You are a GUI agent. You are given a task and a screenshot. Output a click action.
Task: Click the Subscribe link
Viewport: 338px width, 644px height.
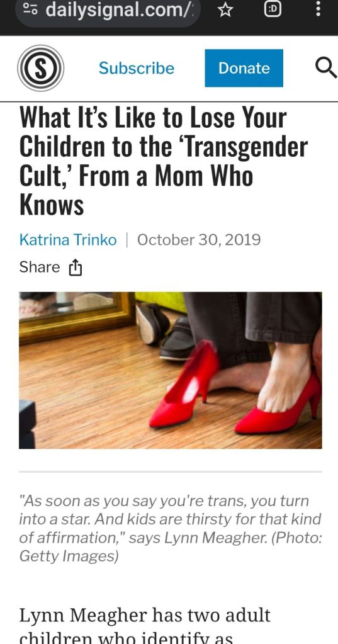137,68
